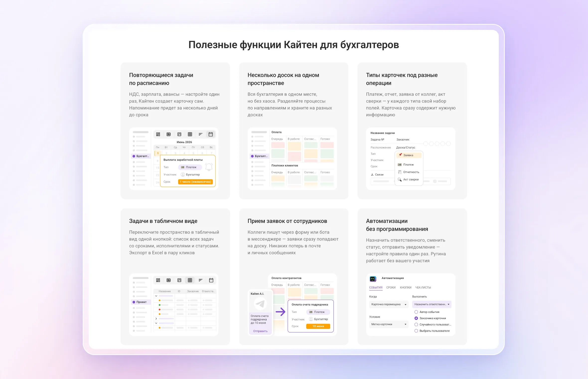Screen dimensions: 588x379
Task: Switch to the СРОКИ tab
Action: click(391, 287)
